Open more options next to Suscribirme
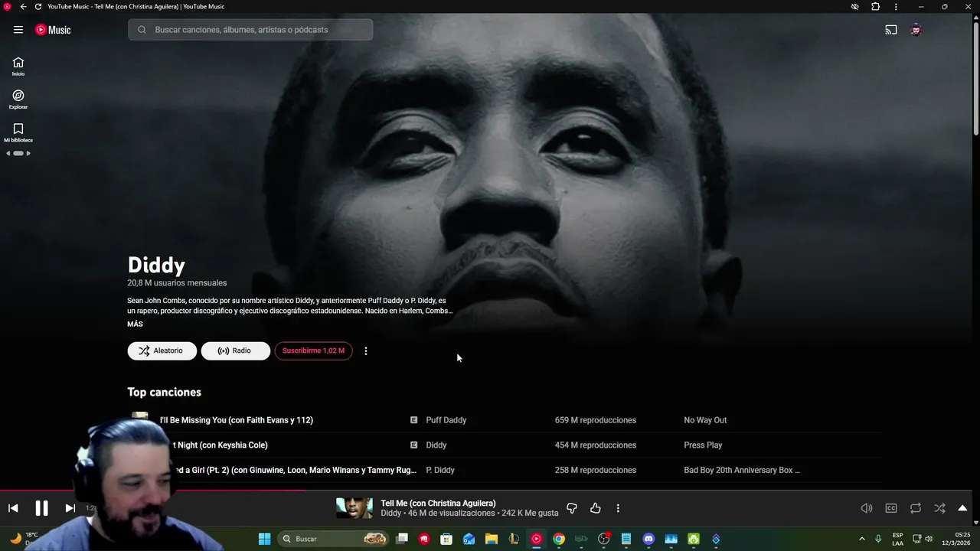Viewport: 980px width, 551px height. [366, 350]
